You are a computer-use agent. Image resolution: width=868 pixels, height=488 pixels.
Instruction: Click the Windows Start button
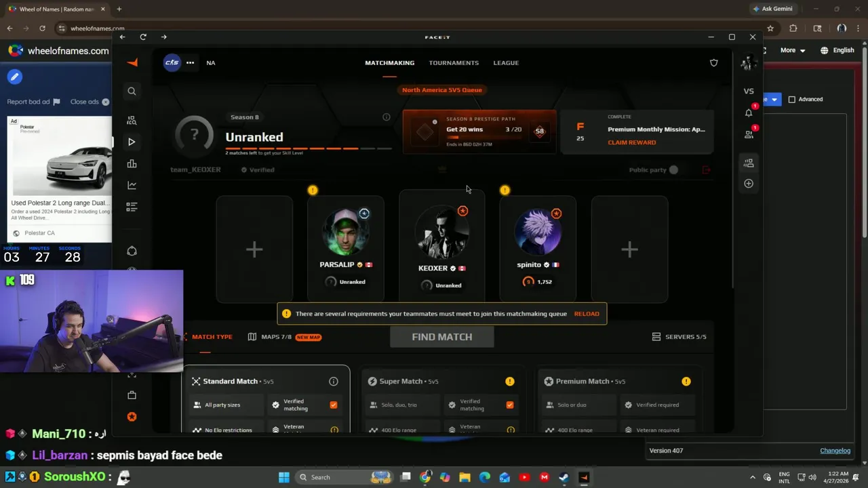click(284, 477)
